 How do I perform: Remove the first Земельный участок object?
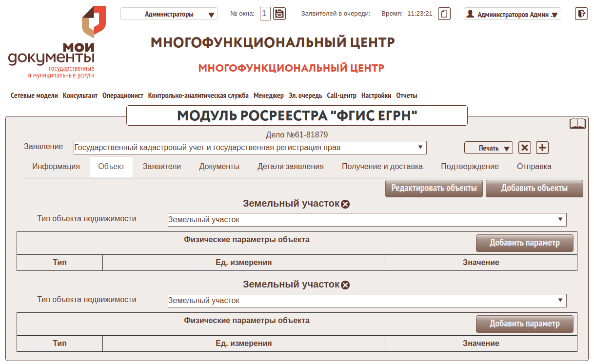[345, 204]
